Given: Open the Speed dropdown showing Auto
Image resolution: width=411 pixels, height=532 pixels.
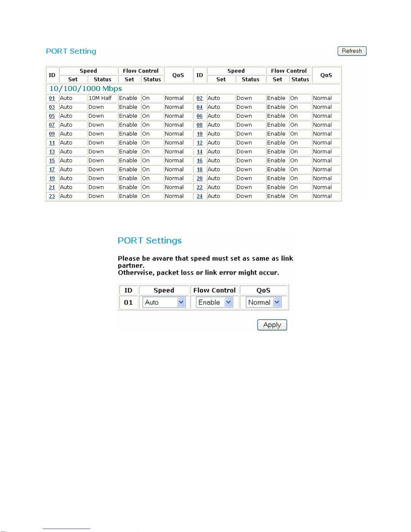Looking at the screenshot, I should (164, 302).
